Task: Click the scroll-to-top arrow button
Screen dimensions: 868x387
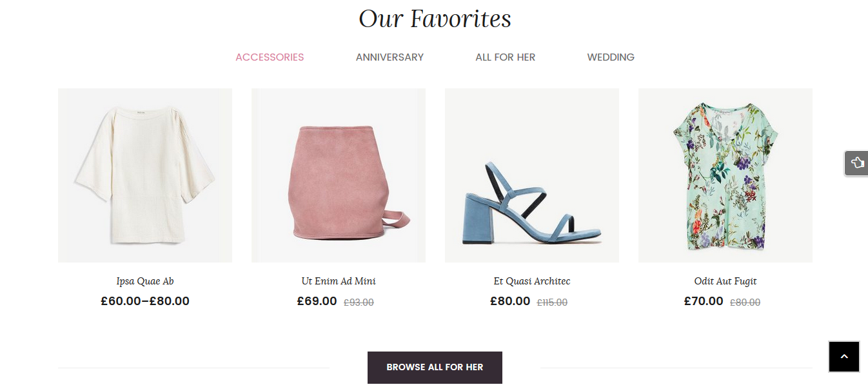Action: click(843, 357)
